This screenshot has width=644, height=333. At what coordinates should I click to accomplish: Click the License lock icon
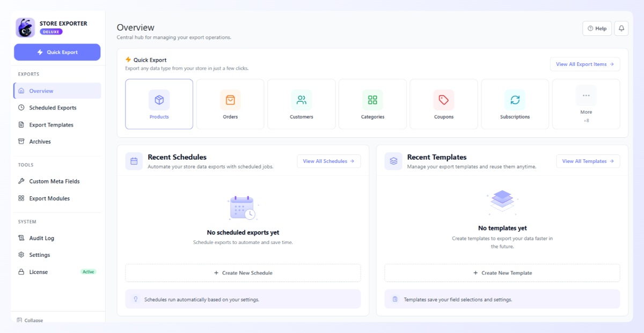pos(21,272)
